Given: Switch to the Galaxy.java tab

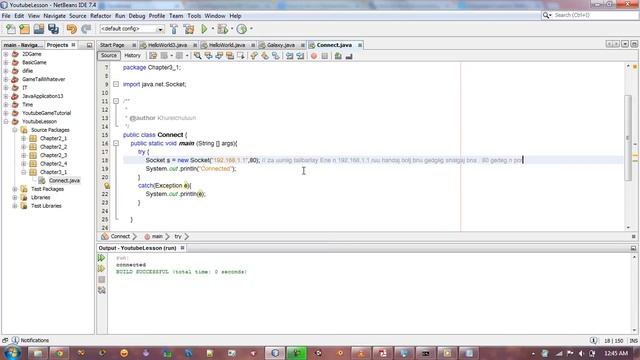Looking at the screenshot, I should pyautogui.click(x=281, y=45).
